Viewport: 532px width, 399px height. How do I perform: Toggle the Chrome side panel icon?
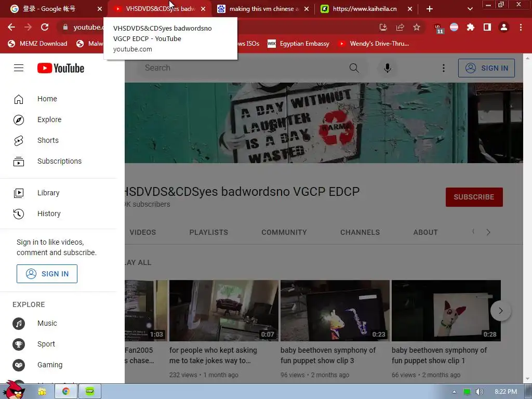(487, 27)
